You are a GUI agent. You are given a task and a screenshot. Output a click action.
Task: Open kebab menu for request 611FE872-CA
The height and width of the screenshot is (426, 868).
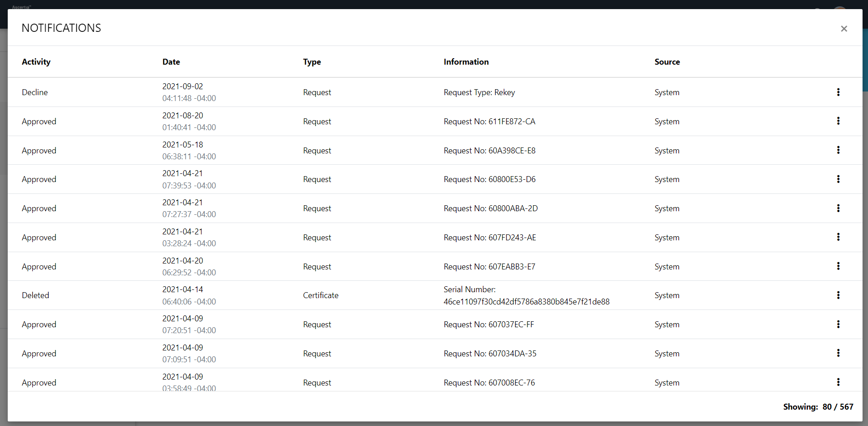(838, 121)
